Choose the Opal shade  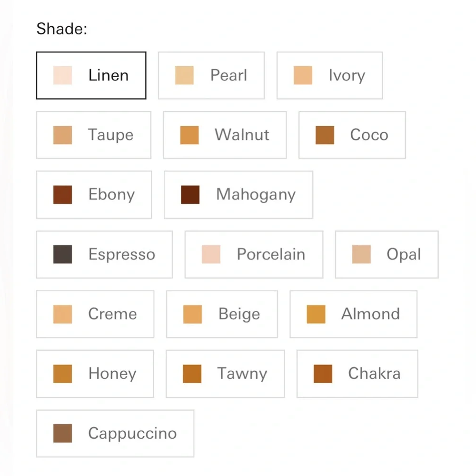pyautogui.click(x=387, y=254)
